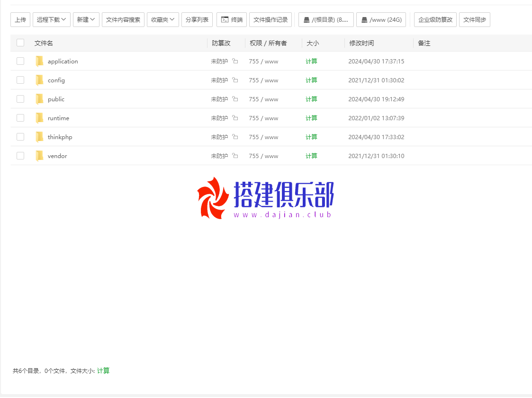Expand the 远程下载 dropdown

(52, 20)
